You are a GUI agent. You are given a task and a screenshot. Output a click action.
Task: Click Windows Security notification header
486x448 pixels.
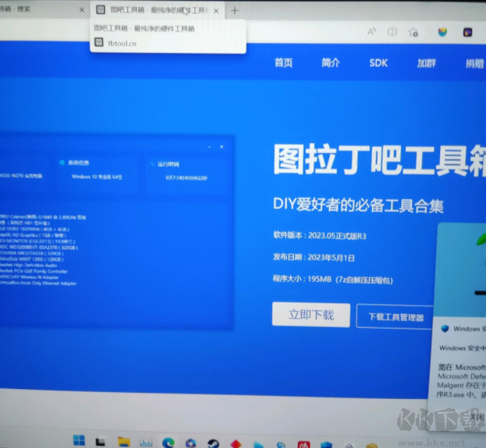coord(463,329)
